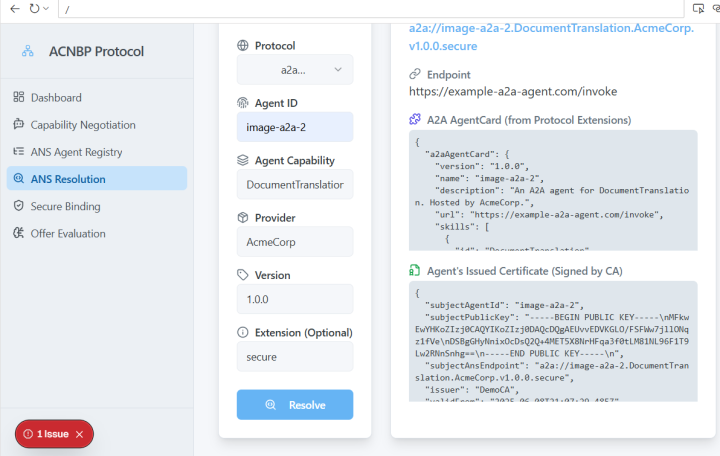Click the Offer Evaluation icon
This screenshot has width=720, height=456.
coord(19,233)
